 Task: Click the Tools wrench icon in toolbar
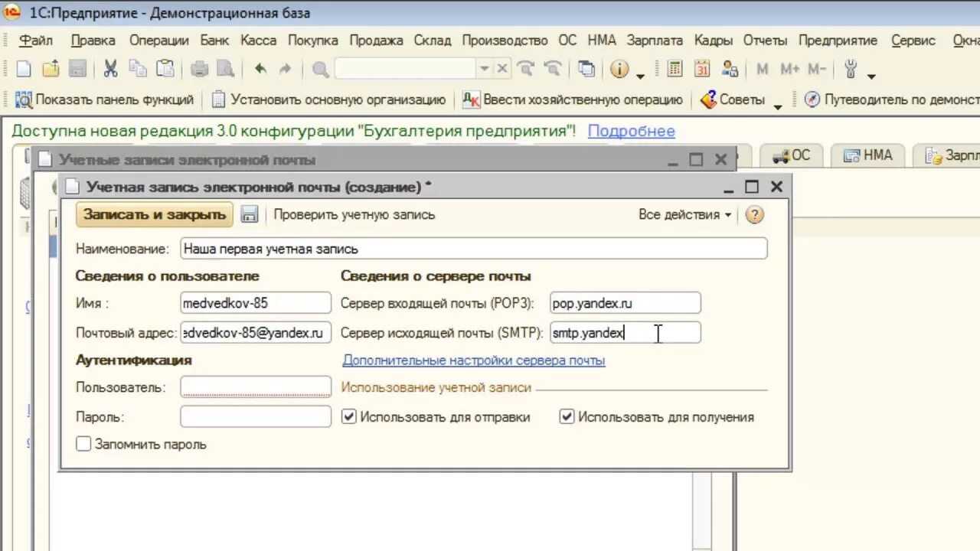[x=851, y=70]
